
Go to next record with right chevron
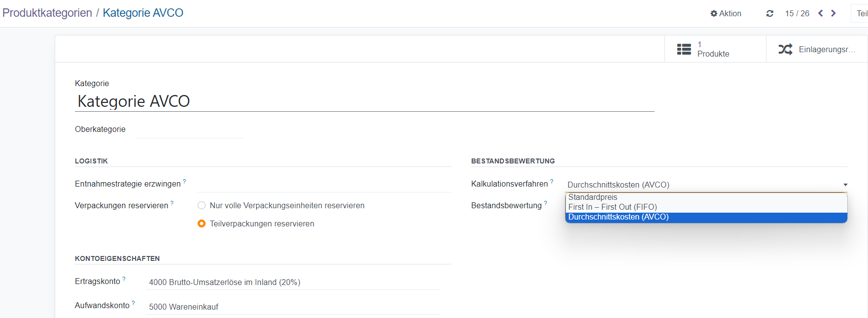point(833,13)
